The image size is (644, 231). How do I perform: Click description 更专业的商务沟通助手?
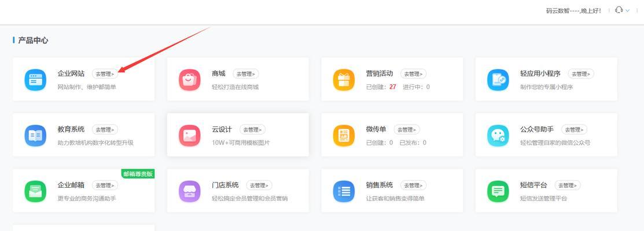tap(87, 198)
